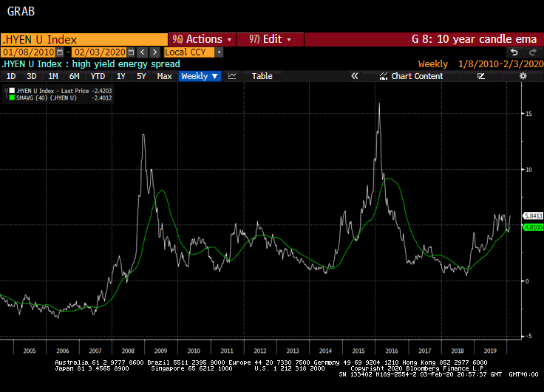Click the white Last Price legend swatch

(12, 91)
